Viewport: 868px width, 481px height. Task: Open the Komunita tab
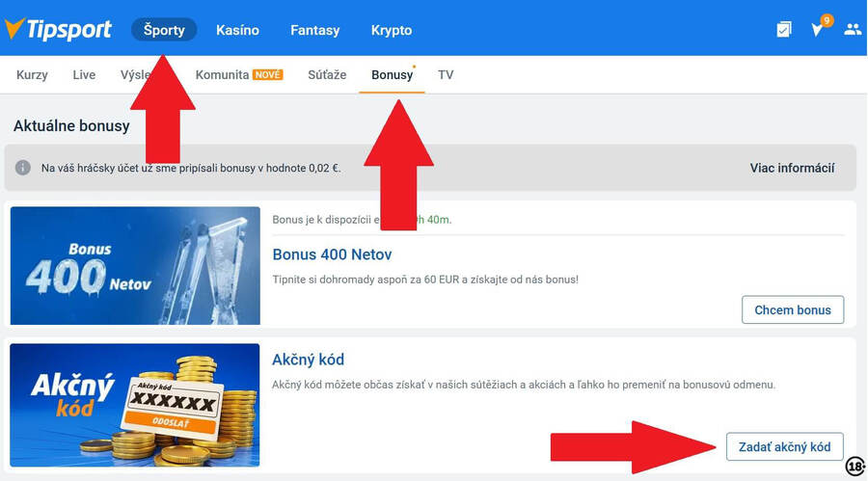click(239, 75)
